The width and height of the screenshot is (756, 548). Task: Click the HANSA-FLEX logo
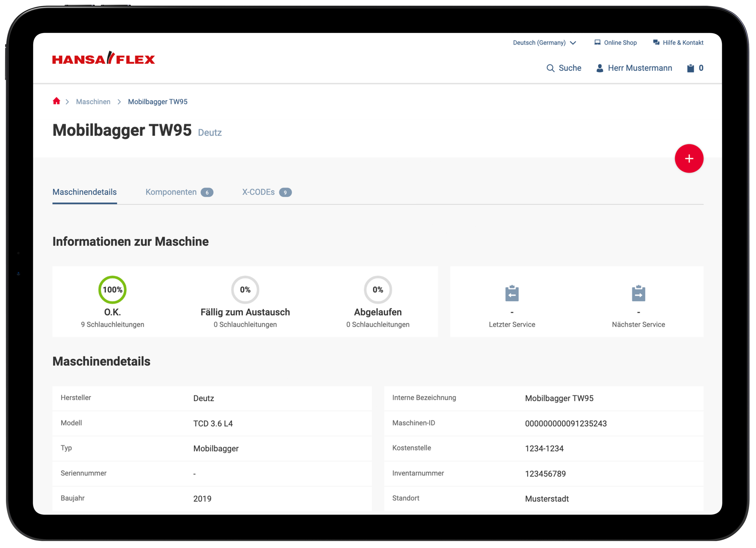(x=103, y=58)
